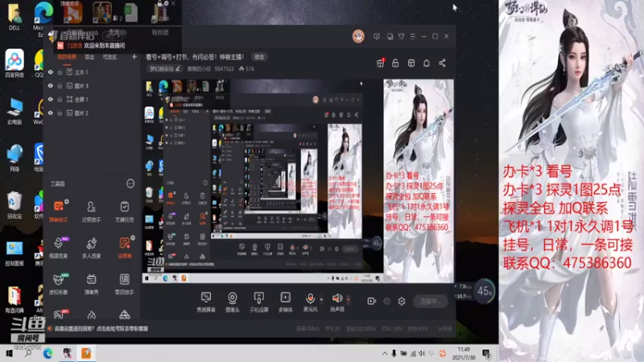Screen dimensions: 644x362
Task: Click the round target icon beside settings gear
Action: 386,301
